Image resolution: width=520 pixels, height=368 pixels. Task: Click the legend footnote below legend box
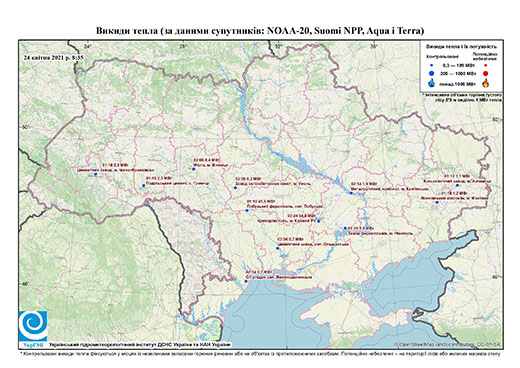click(x=463, y=97)
